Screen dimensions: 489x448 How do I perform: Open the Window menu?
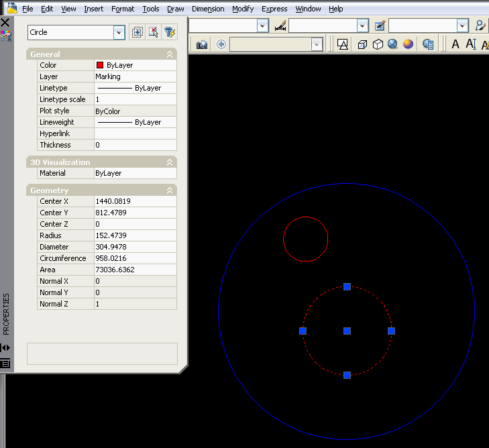(308, 9)
